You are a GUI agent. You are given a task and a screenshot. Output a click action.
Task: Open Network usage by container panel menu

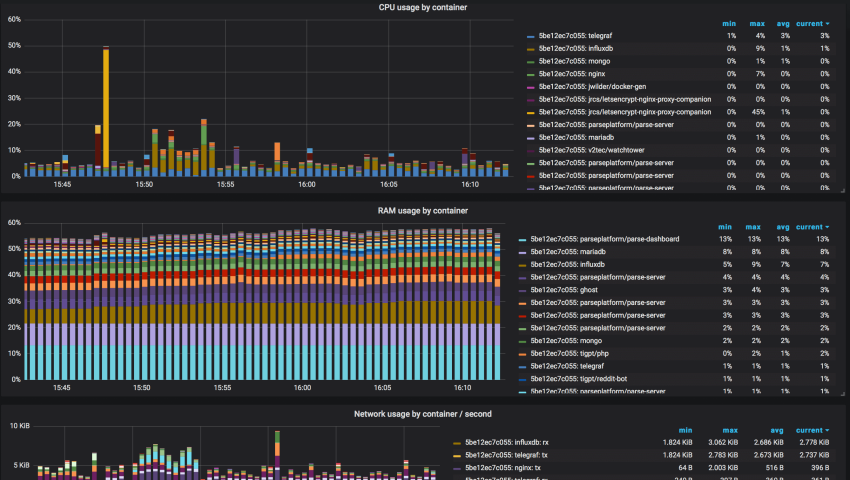(422, 414)
